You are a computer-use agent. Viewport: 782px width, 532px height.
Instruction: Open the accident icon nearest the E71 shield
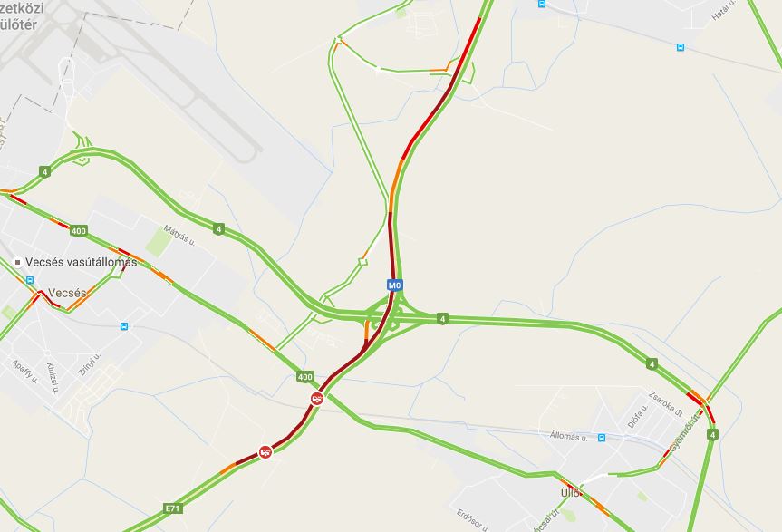pos(265,452)
